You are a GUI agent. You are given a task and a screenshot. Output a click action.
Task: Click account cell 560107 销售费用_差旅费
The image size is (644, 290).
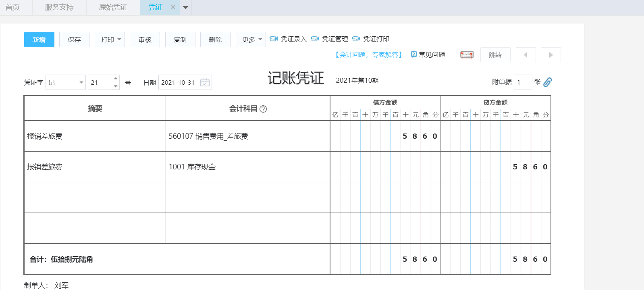click(x=248, y=136)
